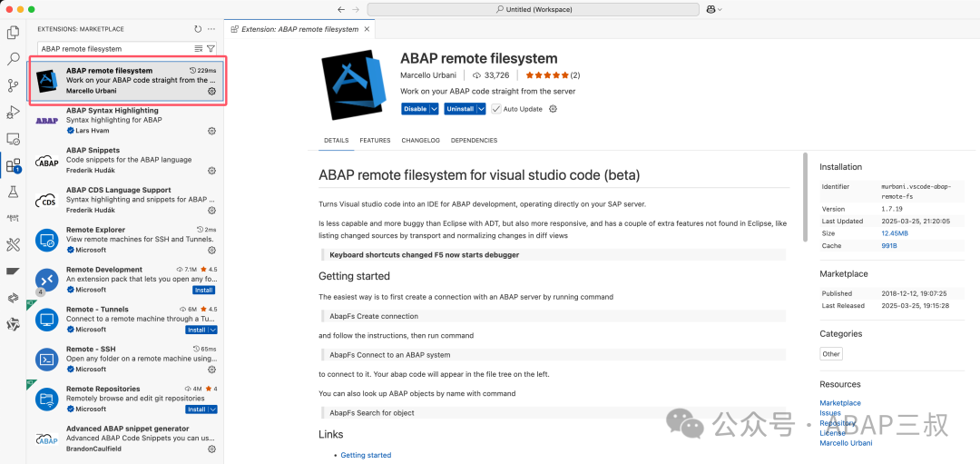Expand Install dropdown for Remote - Tunnels
This screenshot has width=980, height=464.
tap(213, 330)
